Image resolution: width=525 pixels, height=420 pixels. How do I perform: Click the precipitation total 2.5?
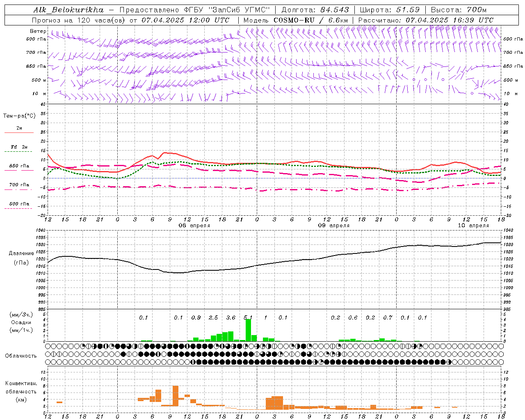click(x=213, y=317)
